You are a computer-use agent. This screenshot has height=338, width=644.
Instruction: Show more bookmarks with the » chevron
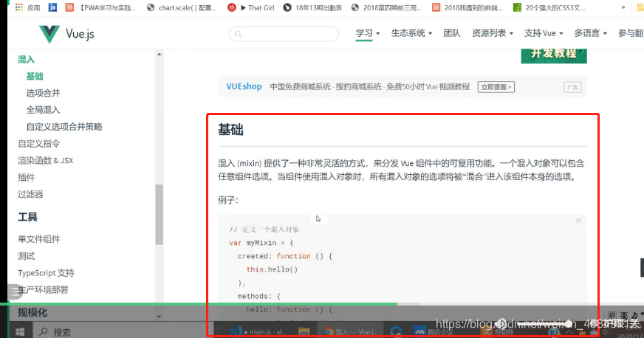tap(623, 7)
